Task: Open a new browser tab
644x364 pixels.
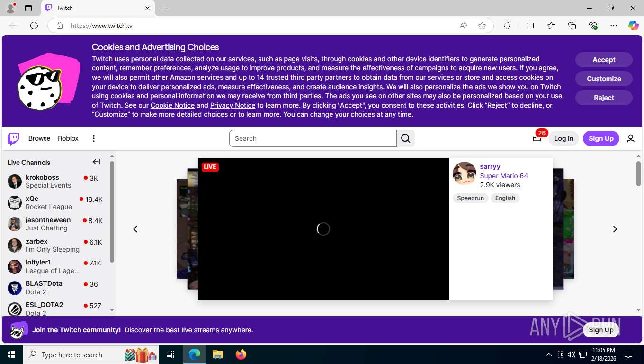Action: (165, 8)
